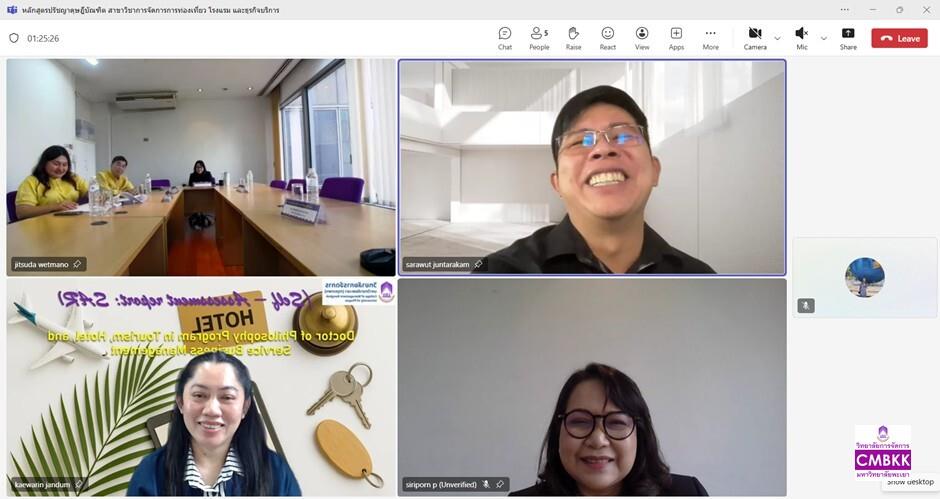Unpin jitsuda wetmano's video

tap(77, 264)
